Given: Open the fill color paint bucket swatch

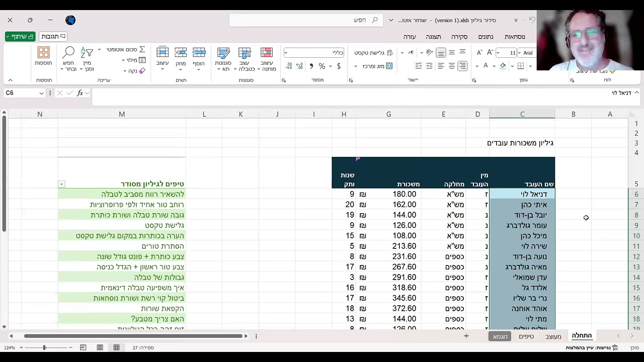Looking at the screenshot, I should click(503, 66).
